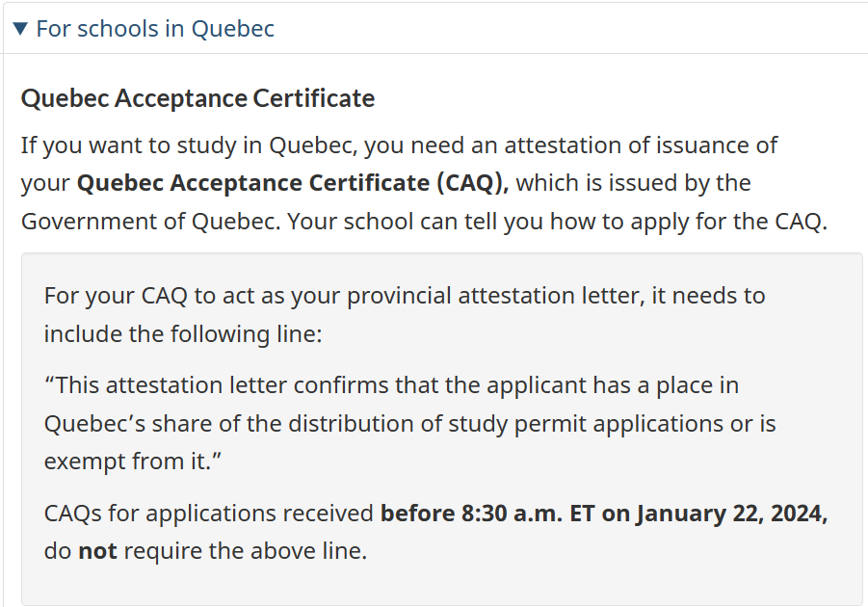Click the text 'Government of Quebec'

[x=148, y=222]
